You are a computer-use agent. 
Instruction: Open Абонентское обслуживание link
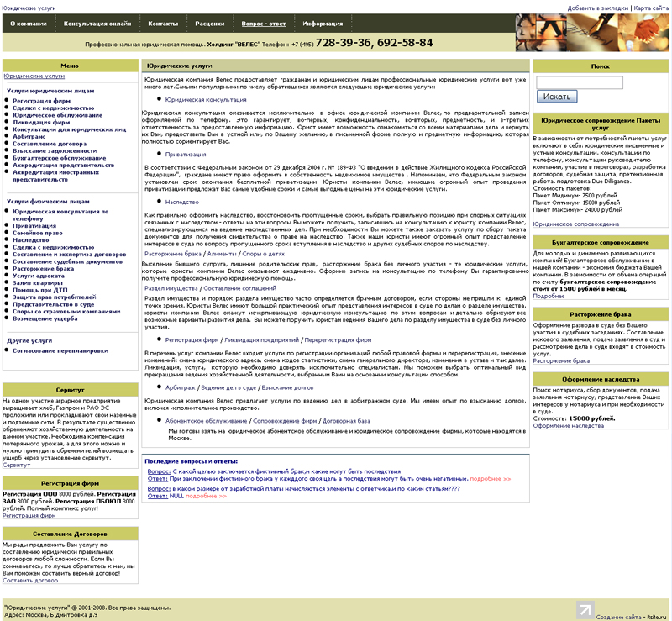point(206,421)
